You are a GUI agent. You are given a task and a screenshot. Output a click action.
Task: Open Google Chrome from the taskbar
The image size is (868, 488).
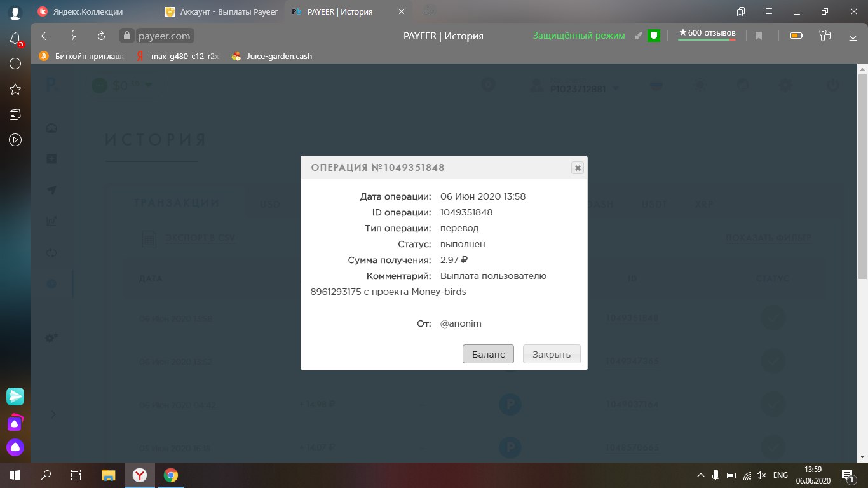170,475
